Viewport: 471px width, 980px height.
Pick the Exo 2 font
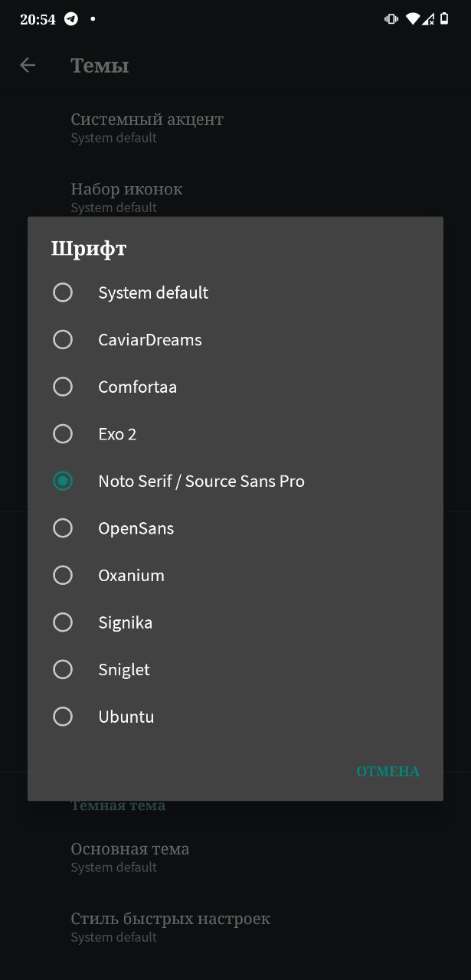pos(235,434)
